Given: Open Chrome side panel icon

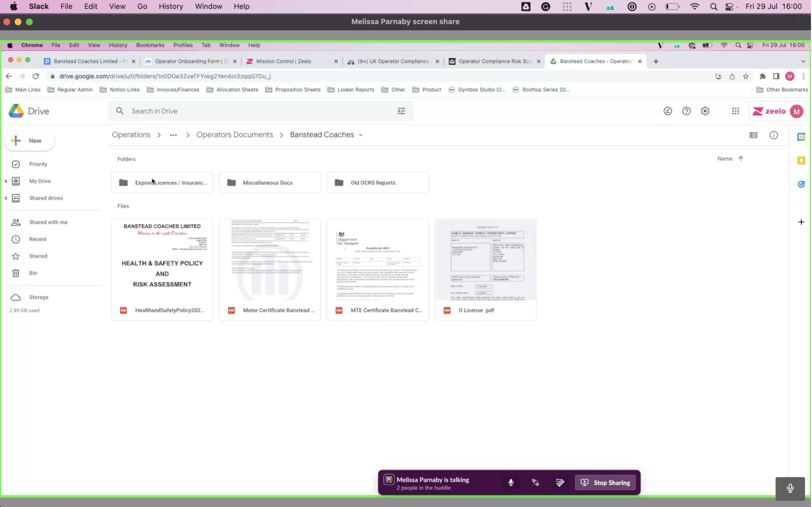Looking at the screenshot, I should pos(777,76).
